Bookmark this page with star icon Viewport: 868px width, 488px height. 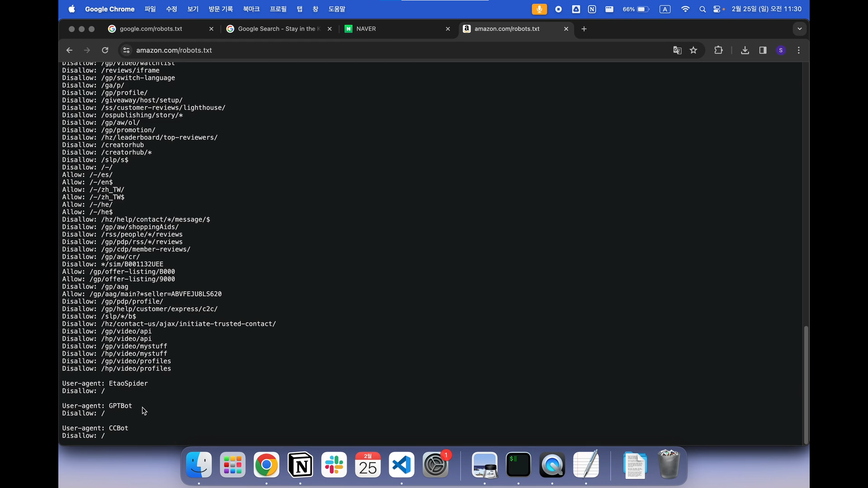pos(693,50)
